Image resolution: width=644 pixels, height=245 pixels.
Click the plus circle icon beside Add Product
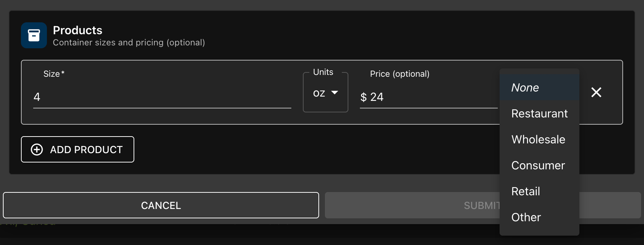pos(37,150)
